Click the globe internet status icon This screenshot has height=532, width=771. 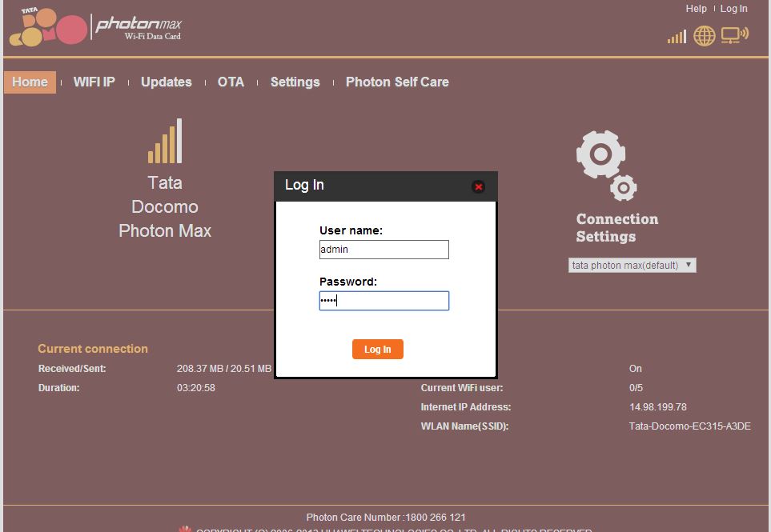point(704,36)
